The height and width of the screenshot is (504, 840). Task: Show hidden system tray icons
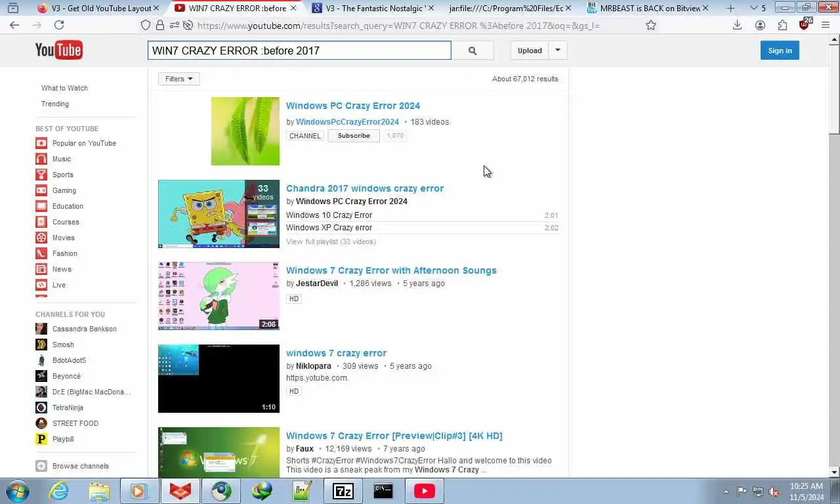tap(726, 492)
